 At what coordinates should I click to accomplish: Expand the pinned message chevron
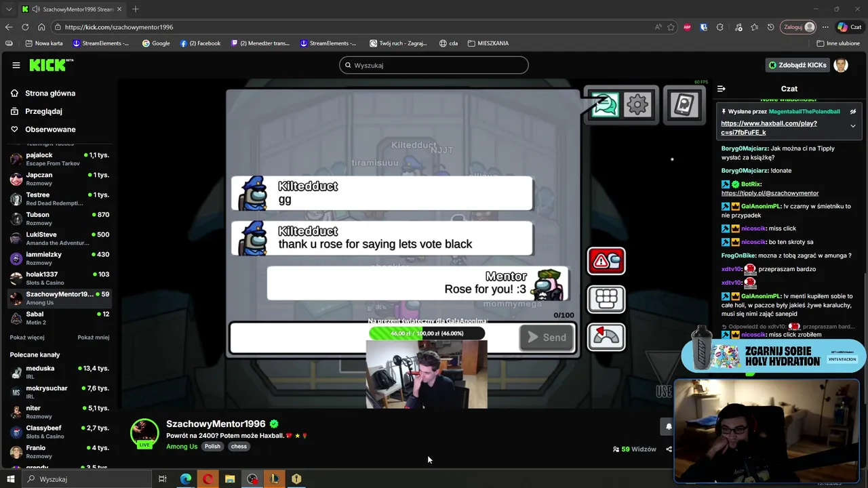pos(853,126)
